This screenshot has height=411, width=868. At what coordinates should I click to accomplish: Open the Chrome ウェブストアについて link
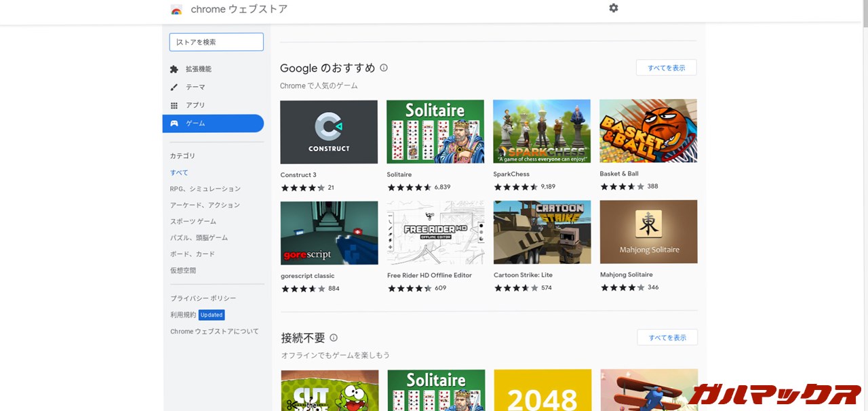pyautogui.click(x=214, y=332)
